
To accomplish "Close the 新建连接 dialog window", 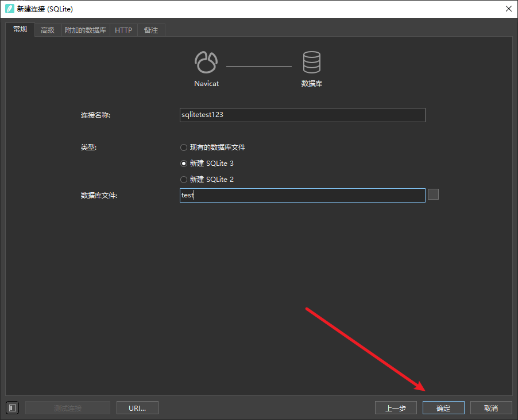I will pos(509,9).
